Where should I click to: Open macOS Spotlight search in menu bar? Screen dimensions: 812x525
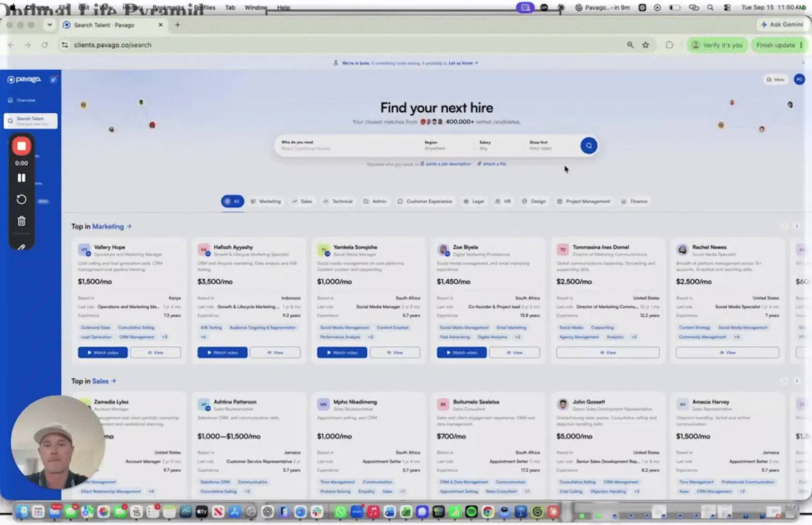coord(710,8)
